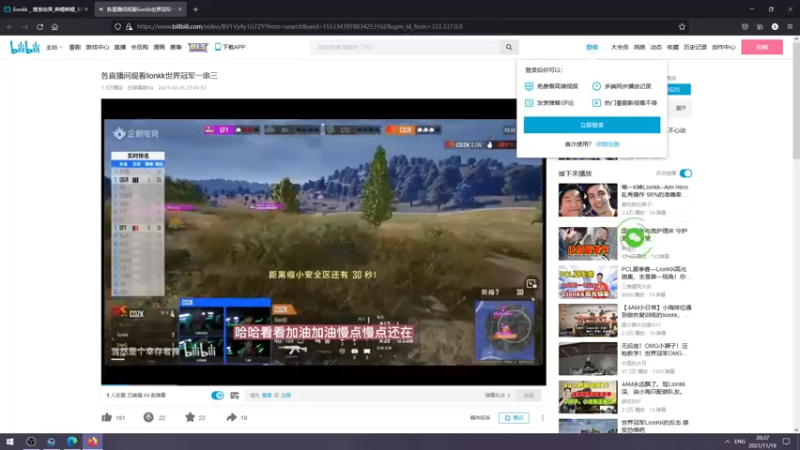Give a coin with the coin icon

pos(148,417)
